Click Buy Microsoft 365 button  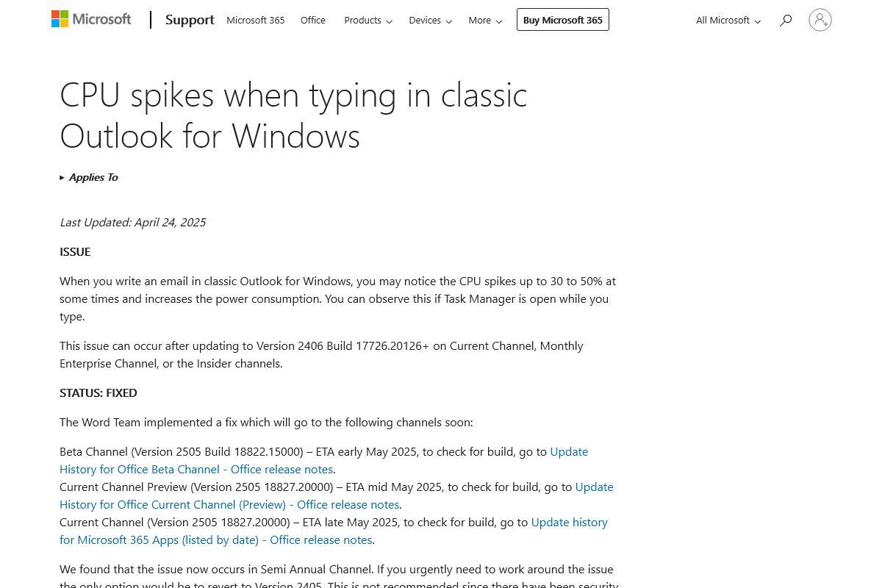pyautogui.click(x=563, y=20)
